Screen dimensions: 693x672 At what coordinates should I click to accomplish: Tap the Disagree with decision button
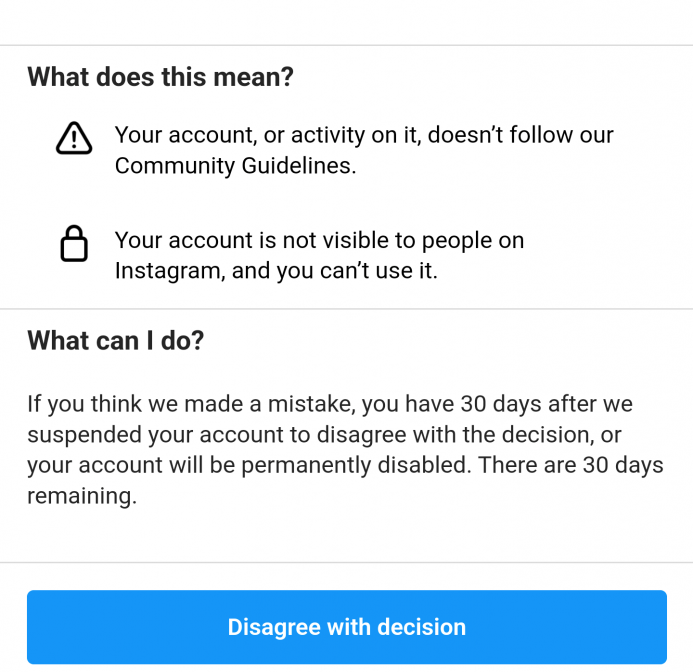(347, 627)
